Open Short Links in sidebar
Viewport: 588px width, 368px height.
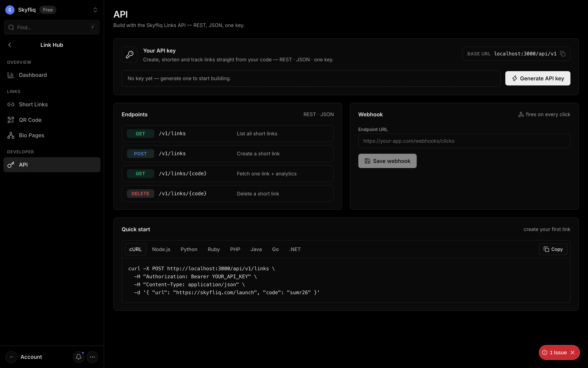(52, 104)
